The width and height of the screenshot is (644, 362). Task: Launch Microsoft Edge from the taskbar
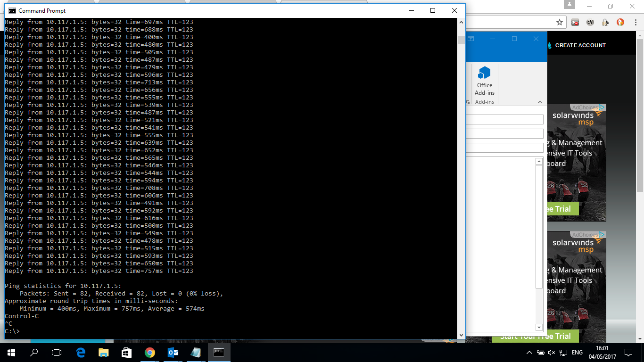click(x=81, y=353)
